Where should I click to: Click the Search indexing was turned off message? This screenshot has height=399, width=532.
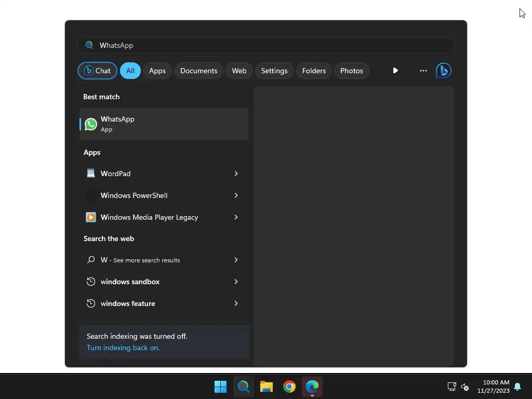point(137,336)
